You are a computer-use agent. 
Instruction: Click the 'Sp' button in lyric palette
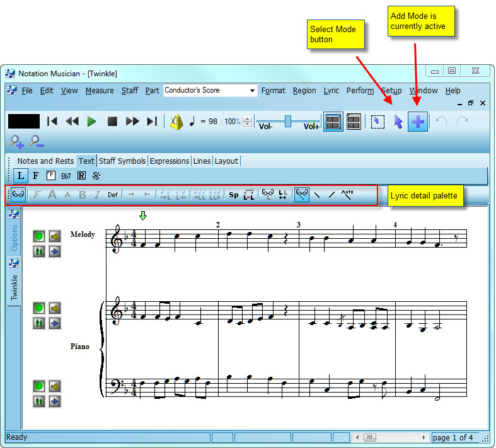(233, 195)
